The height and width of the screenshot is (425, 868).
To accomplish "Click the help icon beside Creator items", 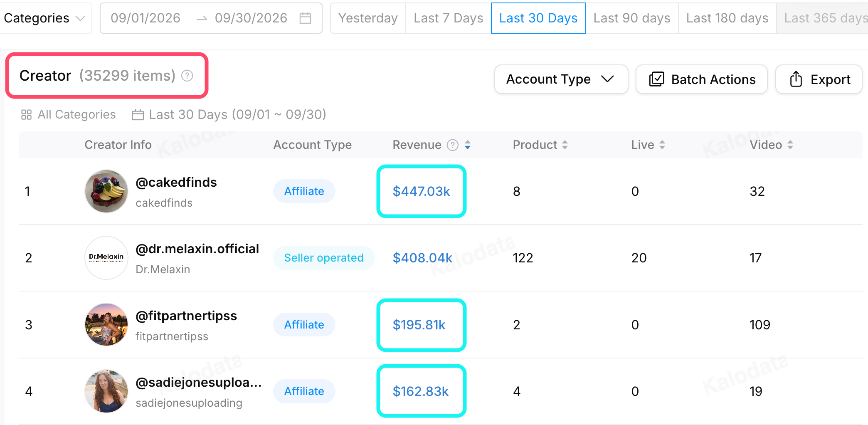I will pos(187,76).
